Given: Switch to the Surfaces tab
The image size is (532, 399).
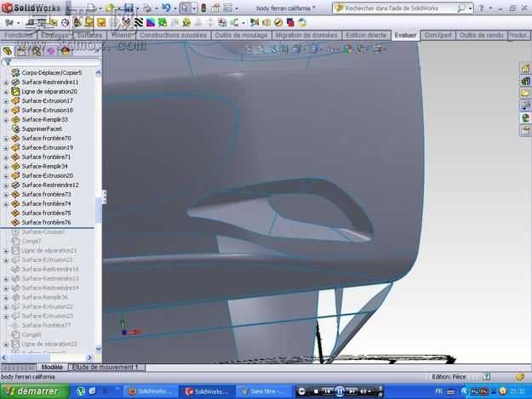Looking at the screenshot, I should coord(89,35).
